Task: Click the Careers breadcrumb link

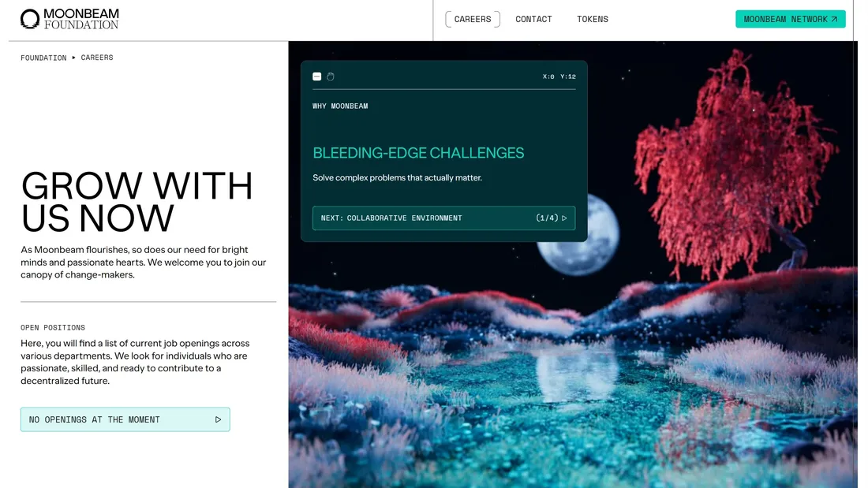Action: click(97, 58)
